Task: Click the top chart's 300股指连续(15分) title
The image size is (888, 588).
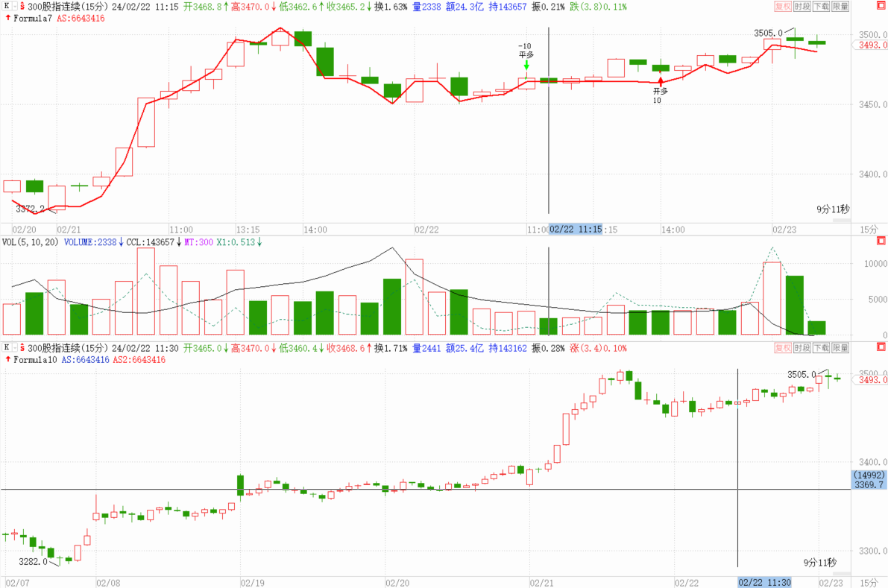Action: (68, 7)
